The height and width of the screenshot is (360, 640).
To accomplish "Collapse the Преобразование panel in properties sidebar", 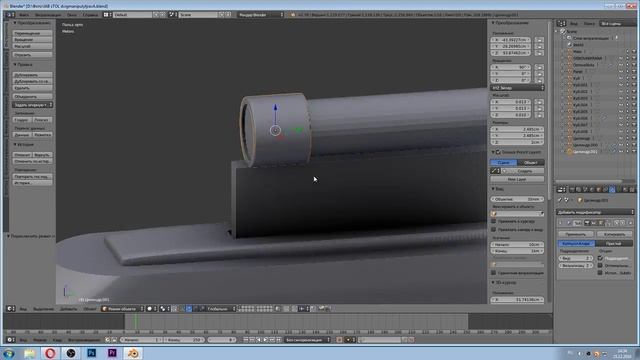I will click(493, 23).
